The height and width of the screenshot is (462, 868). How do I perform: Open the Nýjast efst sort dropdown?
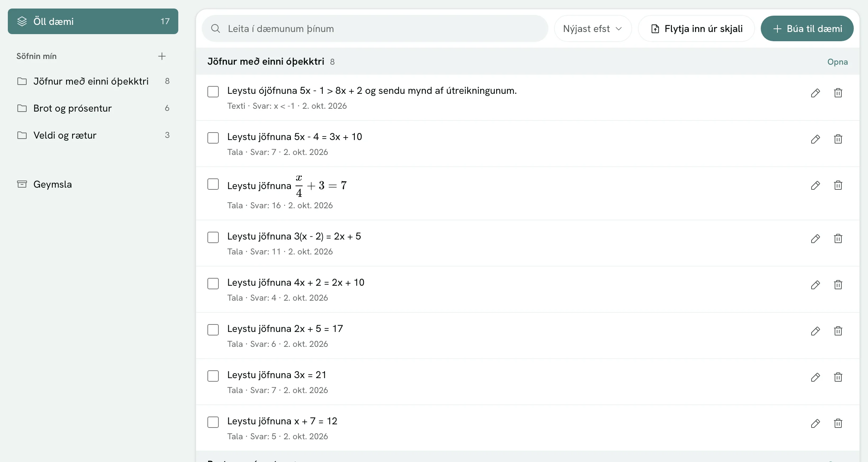tap(593, 28)
